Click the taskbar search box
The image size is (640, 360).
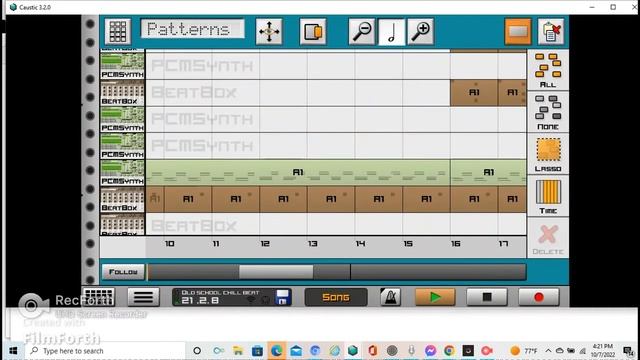[x=105, y=351]
